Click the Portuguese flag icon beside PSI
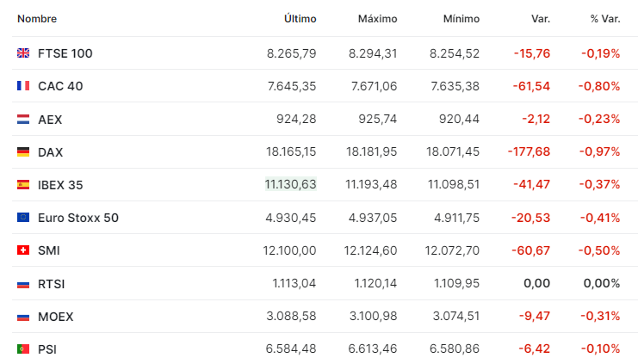 (23, 349)
